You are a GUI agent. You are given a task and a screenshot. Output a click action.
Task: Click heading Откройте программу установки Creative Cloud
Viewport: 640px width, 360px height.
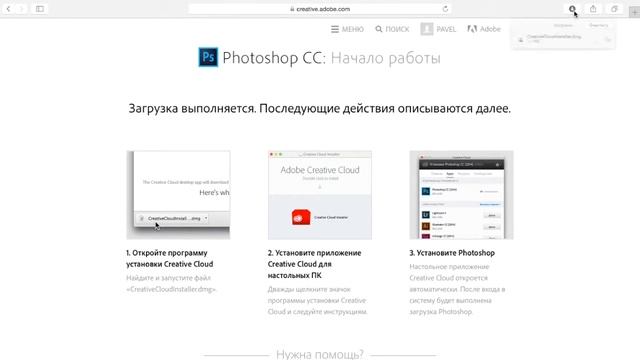(x=170, y=258)
